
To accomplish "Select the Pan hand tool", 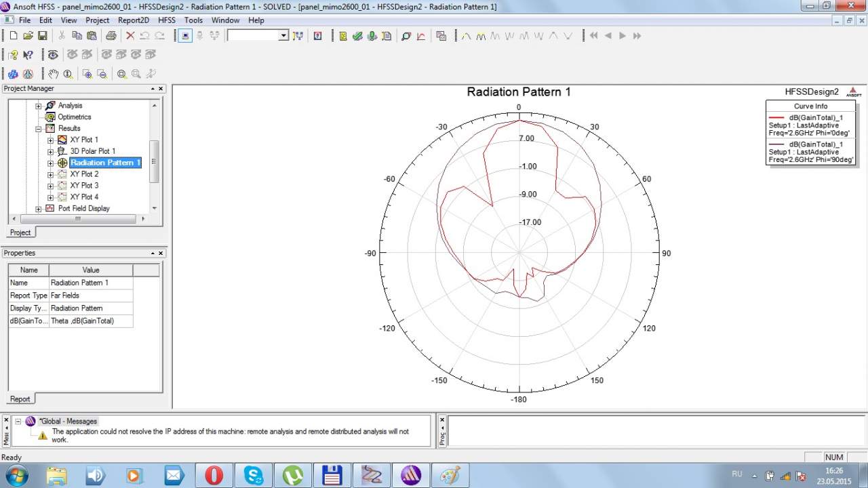I will click(53, 74).
